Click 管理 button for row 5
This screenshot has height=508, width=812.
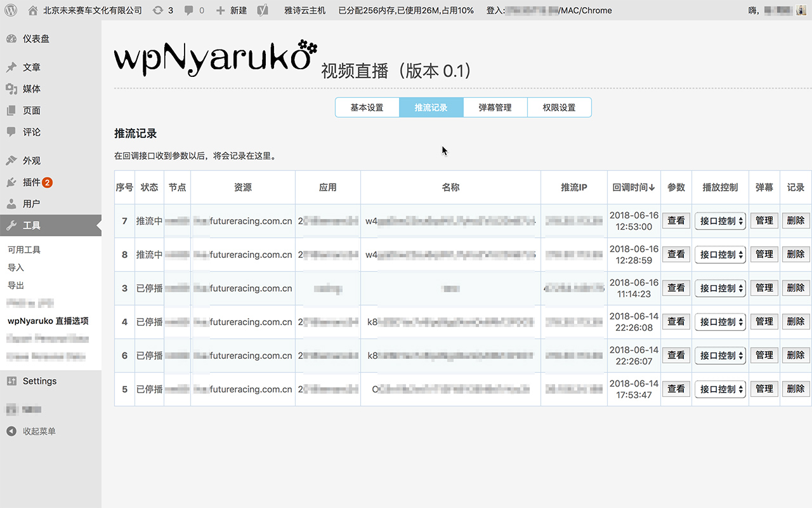pos(764,389)
